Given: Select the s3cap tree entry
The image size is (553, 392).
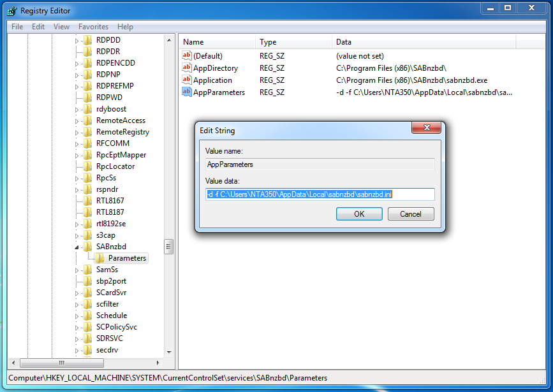Looking at the screenshot, I should point(106,235).
